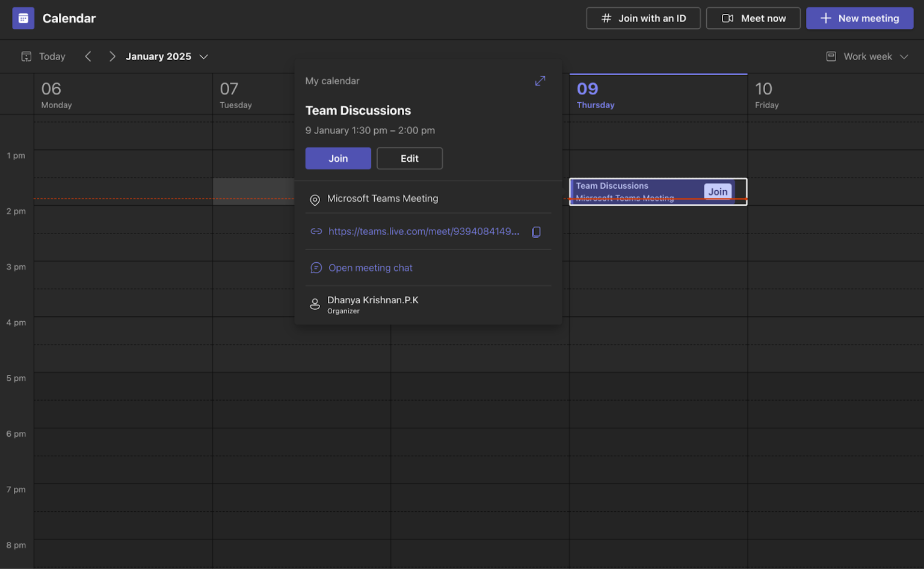Screen dimensions: 924x569
Task: Click the Today button
Action: click(43, 57)
